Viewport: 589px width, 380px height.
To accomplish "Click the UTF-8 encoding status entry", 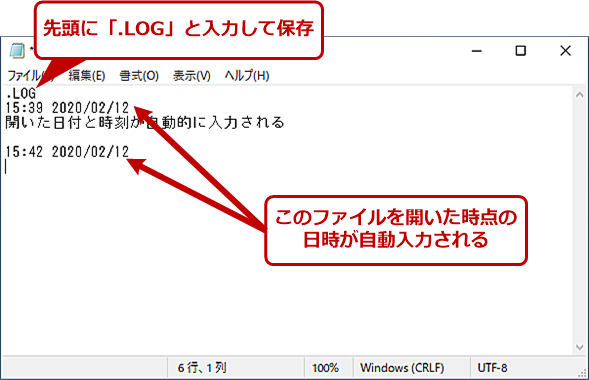I will click(492, 368).
